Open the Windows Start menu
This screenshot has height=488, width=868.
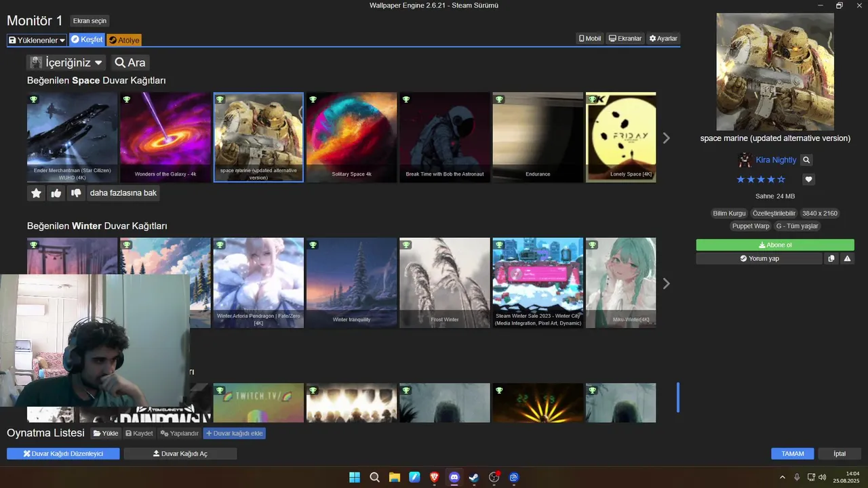355,477
